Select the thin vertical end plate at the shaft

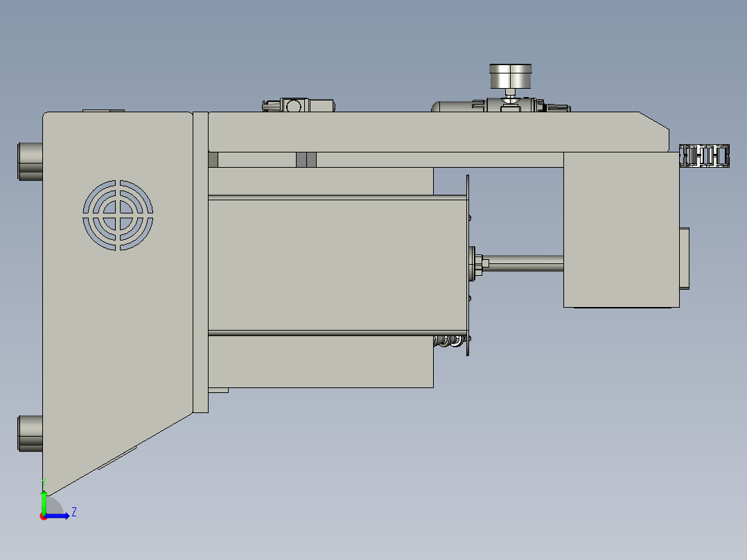(x=468, y=265)
